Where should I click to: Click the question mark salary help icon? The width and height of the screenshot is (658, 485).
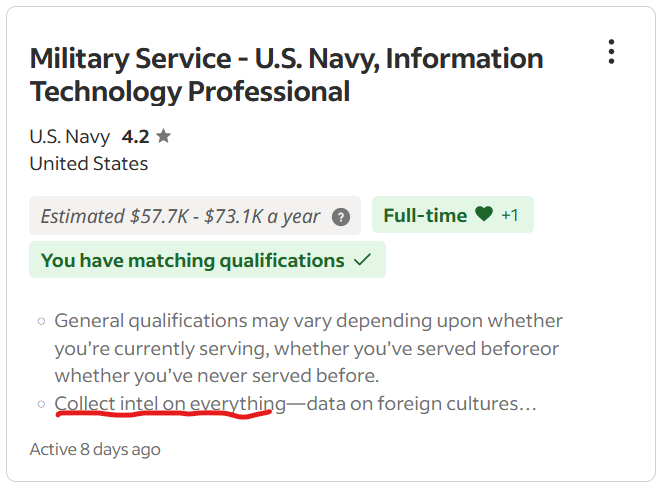(x=341, y=216)
